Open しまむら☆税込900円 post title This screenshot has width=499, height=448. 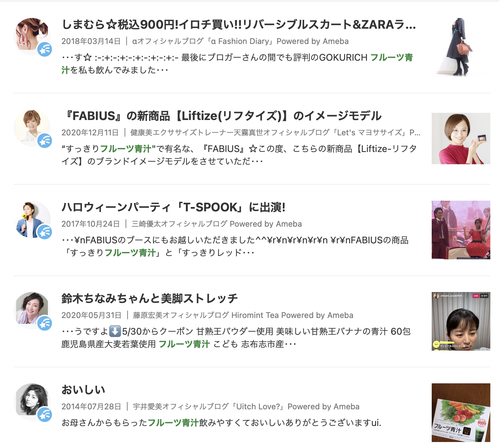pyautogui.click(x=239, y=24)
